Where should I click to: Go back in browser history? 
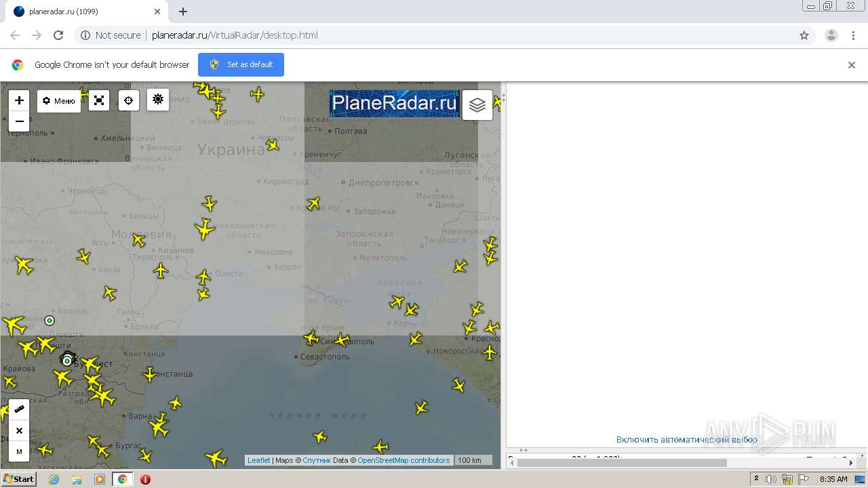(x=15, y=35)
